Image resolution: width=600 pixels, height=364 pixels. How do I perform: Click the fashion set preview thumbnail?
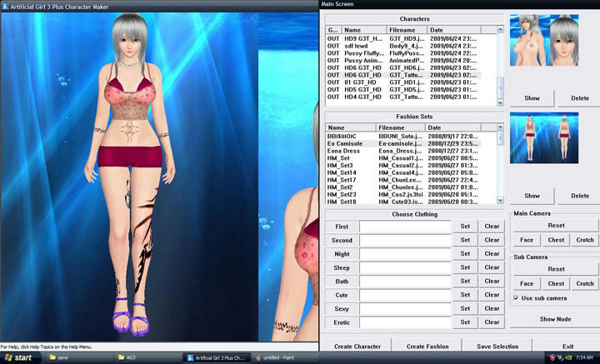pos(544,137)
